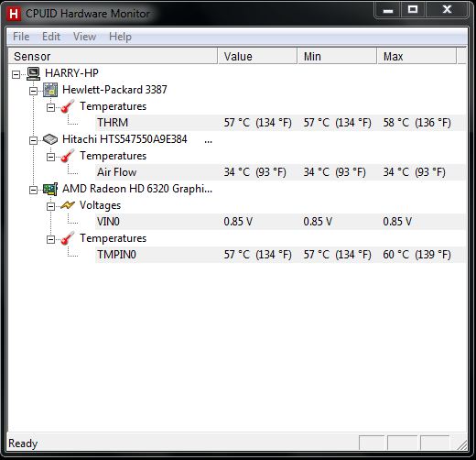This screenshot has height=460, width=476.
Task: Collapse the AMD Radeon HD 6320 node
Action: click(33, 190)
